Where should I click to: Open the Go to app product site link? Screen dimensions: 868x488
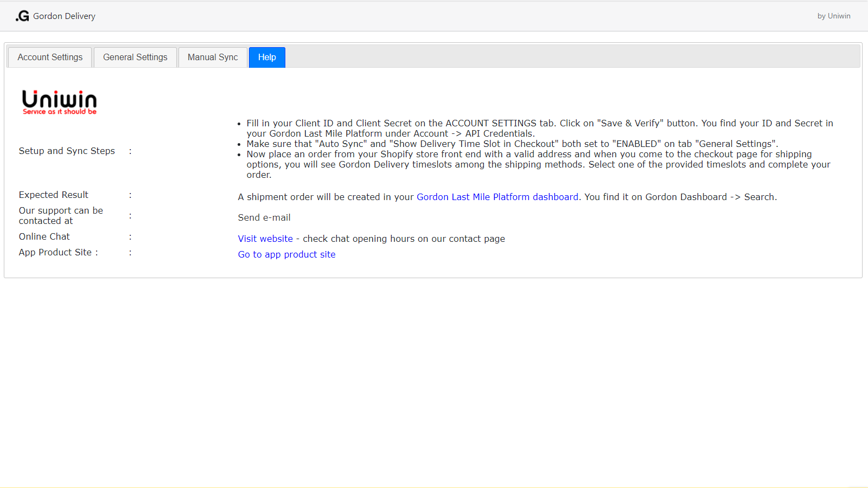click(x=286, y=254)
